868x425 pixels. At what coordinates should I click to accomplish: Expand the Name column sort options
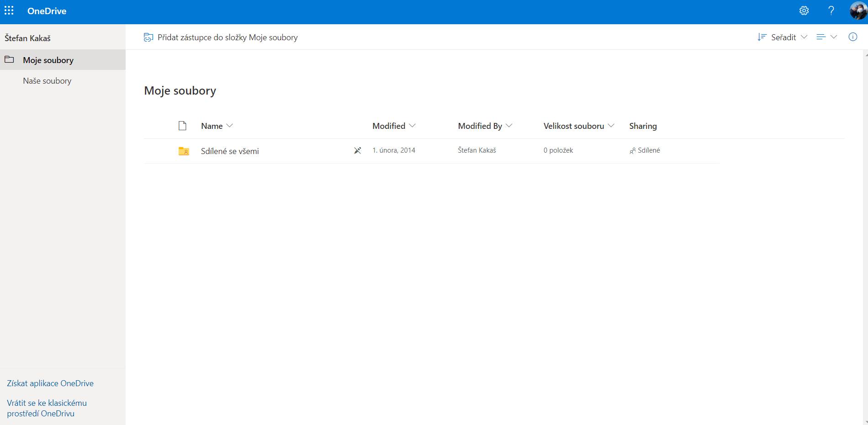(x=230, y=126)
